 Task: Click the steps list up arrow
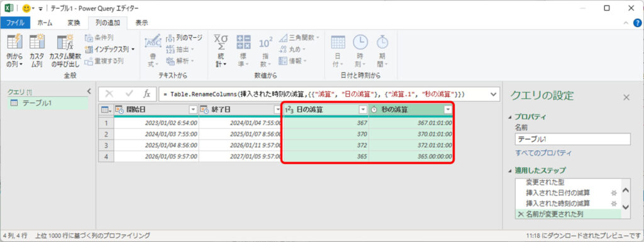[x=626, y=190]
